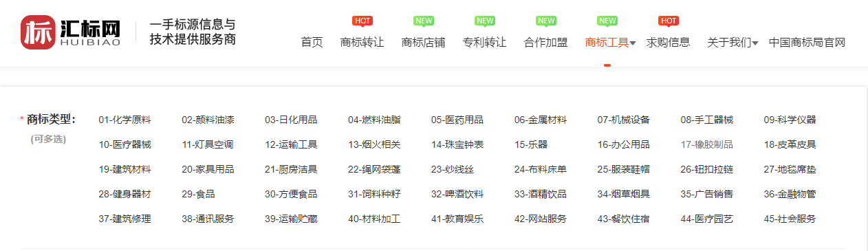
Task: Open 求购信息 page
Action: (669, 43)
